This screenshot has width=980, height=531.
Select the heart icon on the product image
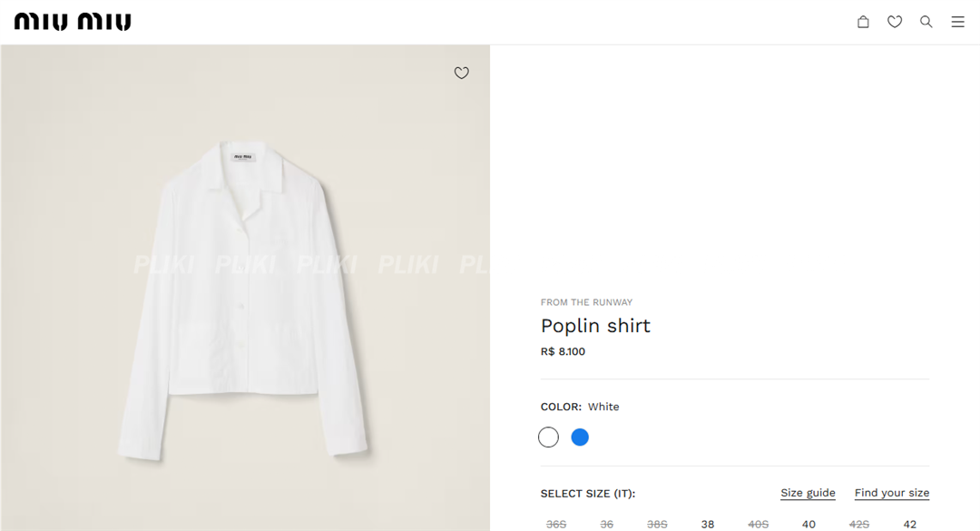pos(461,73)
